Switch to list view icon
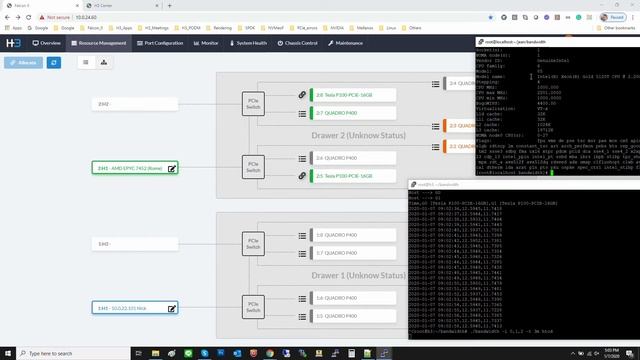This screenshot has width=640, height=360. click(86, 62)
